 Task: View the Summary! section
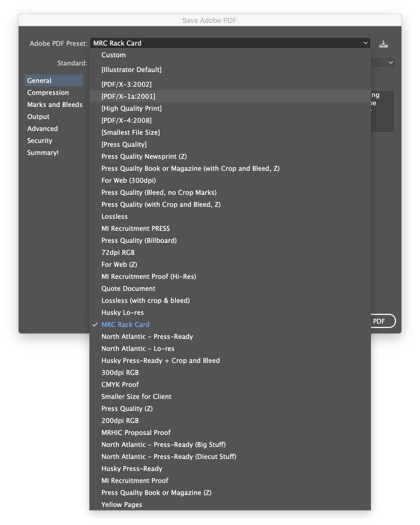54,153
